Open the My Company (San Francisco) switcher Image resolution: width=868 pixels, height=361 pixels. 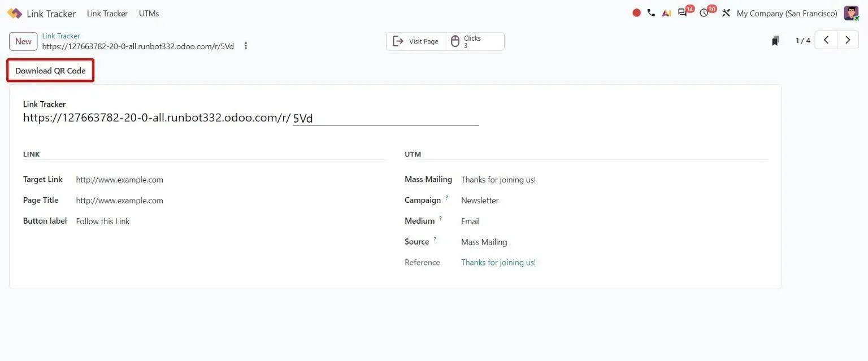click(x=787, y=13)
